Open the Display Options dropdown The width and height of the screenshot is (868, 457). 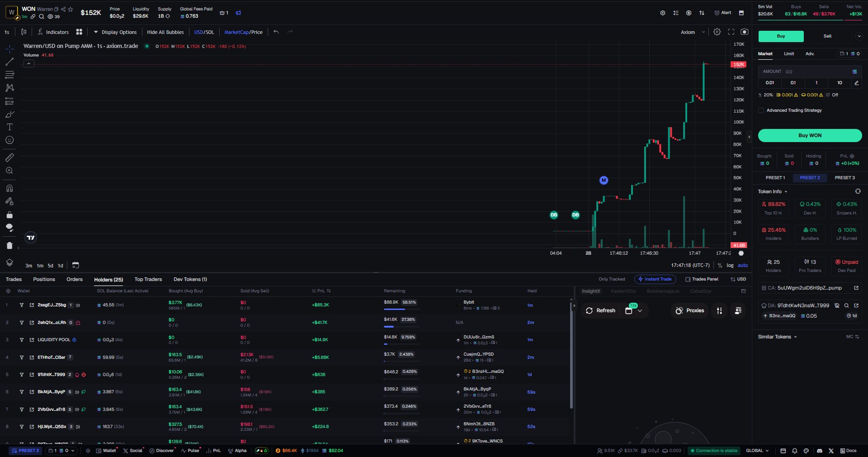(x=115, y=32)
